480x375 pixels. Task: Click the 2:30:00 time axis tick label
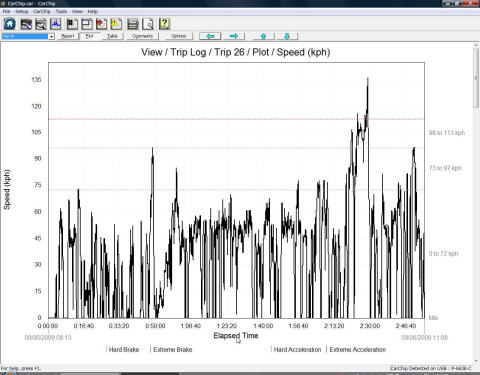[370, 326]
